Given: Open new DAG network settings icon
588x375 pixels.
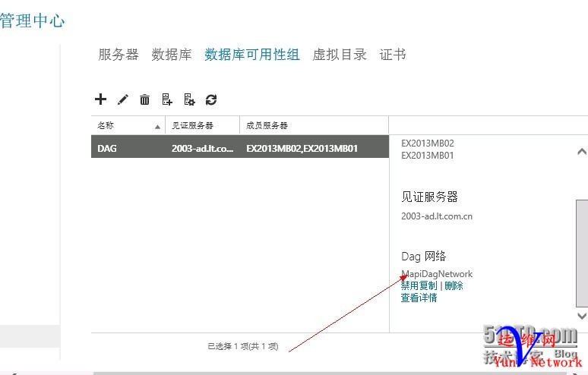Looking at the screenshot, I should [x=189, y=99].
